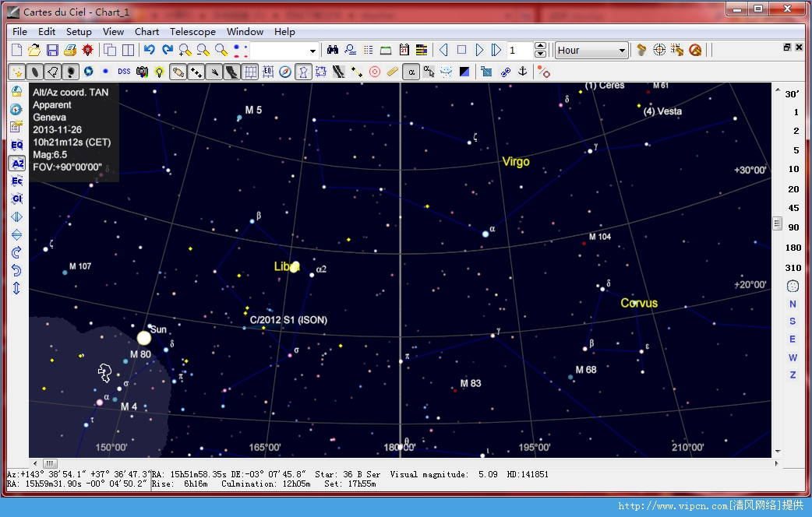Image resolution: width=812 pixels, height=517 pixels.
Task: Click the horizontal scrollbar below the chart
Action: pyautogui.click(x=390, y=462)
